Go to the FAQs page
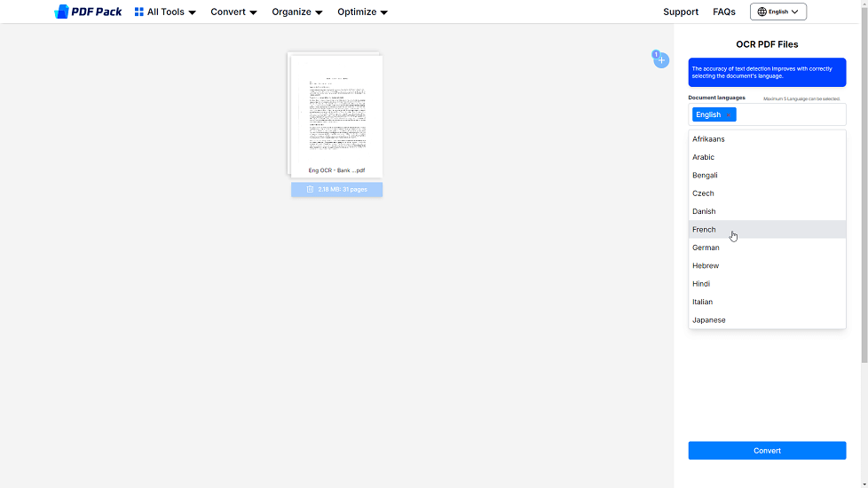The image size is (868, 488). [723, 12]
